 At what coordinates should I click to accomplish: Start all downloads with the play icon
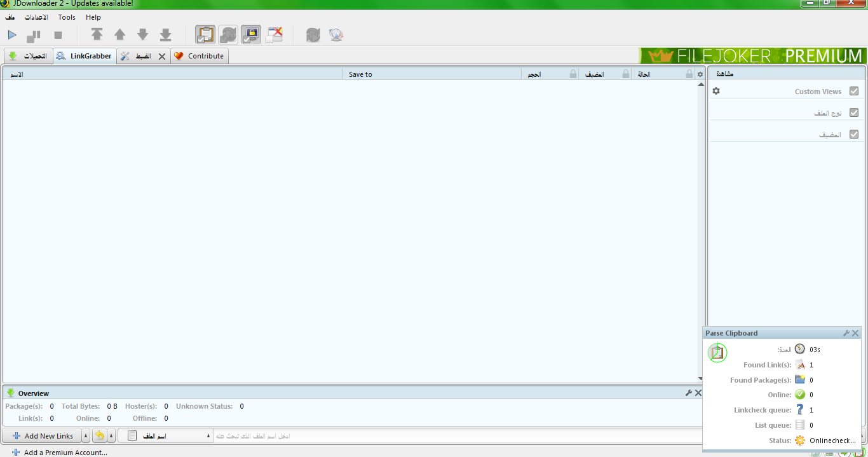pyautogui.click(x=12, y=35)
